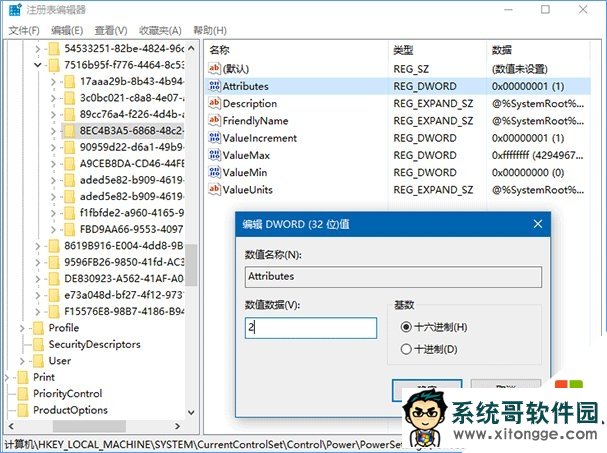
Task: Click the 数值数据(V) input field
Action: coord(311,328)
